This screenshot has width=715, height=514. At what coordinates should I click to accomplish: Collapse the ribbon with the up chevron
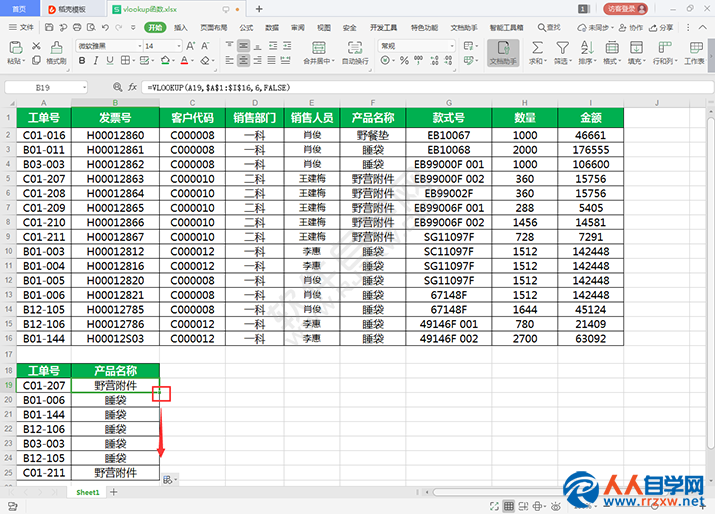tap(703, 27)
